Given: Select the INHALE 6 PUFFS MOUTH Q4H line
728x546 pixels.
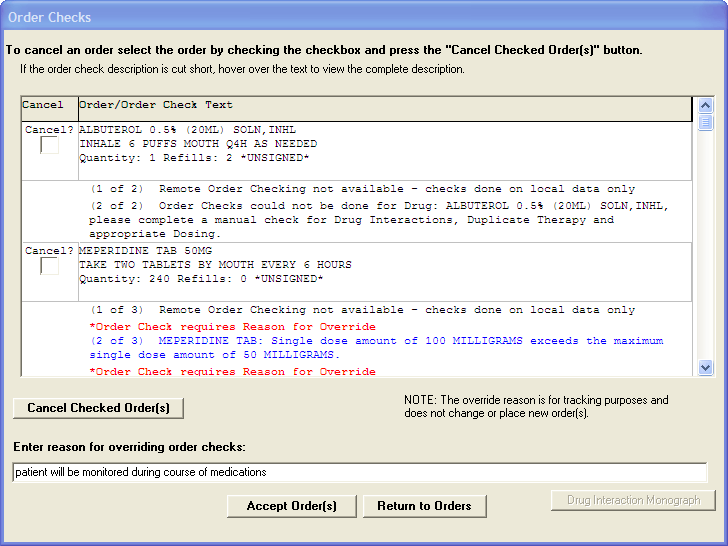Looking at the screenshot, I should (x=198, y=143).
